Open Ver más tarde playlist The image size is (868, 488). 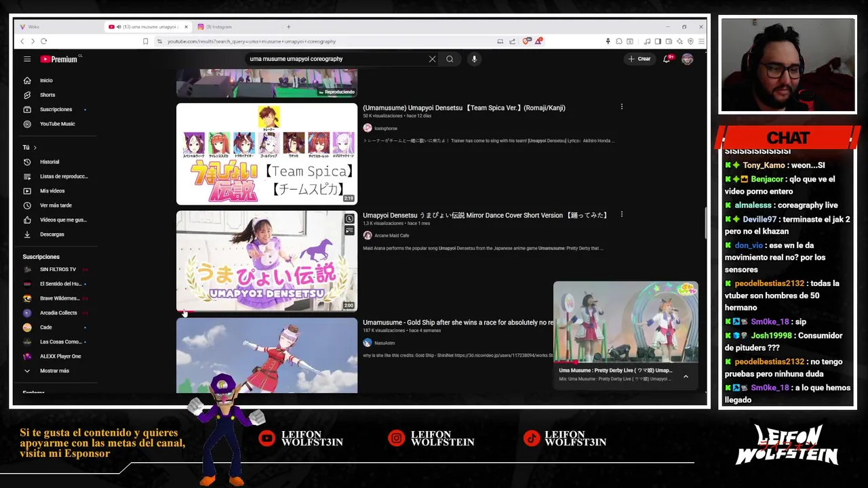click(56, 205)
